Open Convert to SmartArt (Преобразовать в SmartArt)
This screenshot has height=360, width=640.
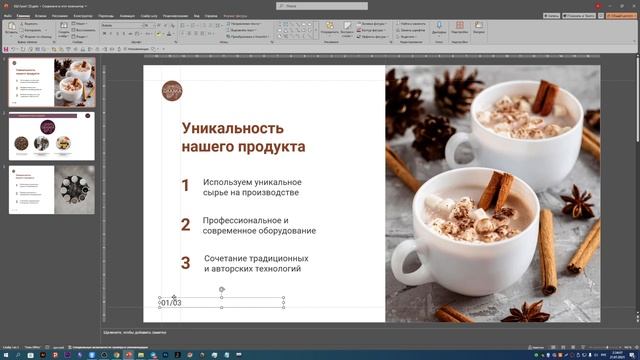click(247, 36)
